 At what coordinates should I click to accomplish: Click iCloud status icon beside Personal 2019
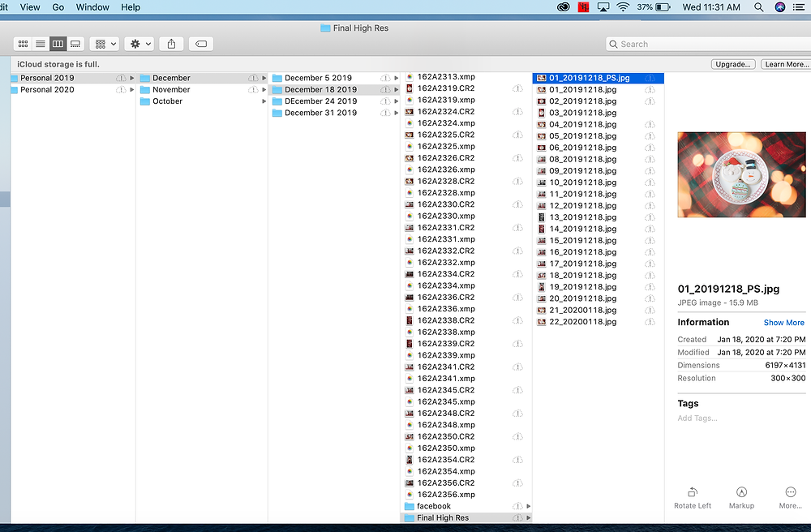(x=121, y=78)
